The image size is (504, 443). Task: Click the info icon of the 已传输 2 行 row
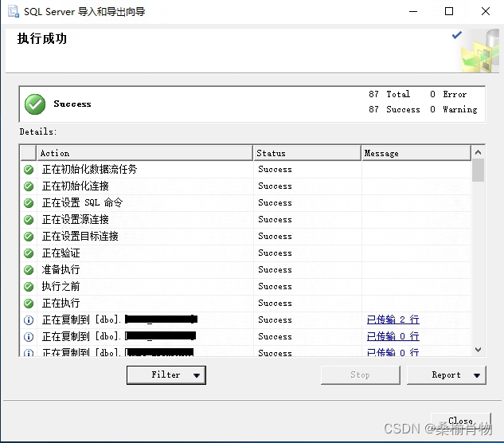[29, 320]
